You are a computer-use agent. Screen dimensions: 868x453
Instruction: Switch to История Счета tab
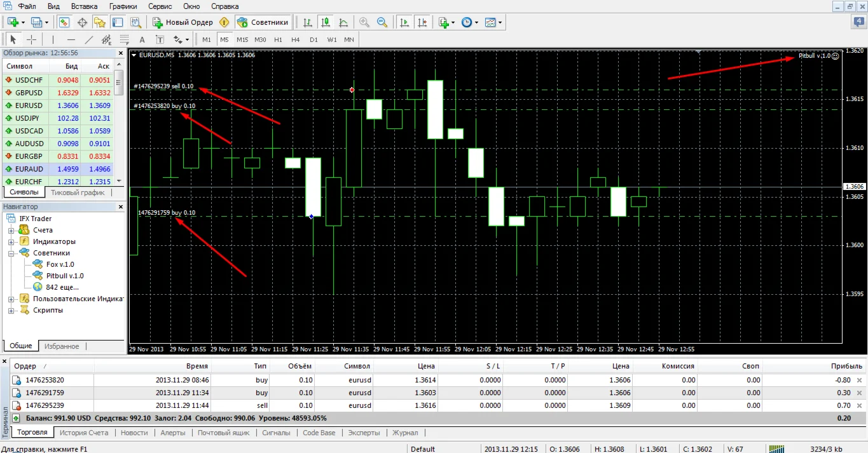pos(83,433)
